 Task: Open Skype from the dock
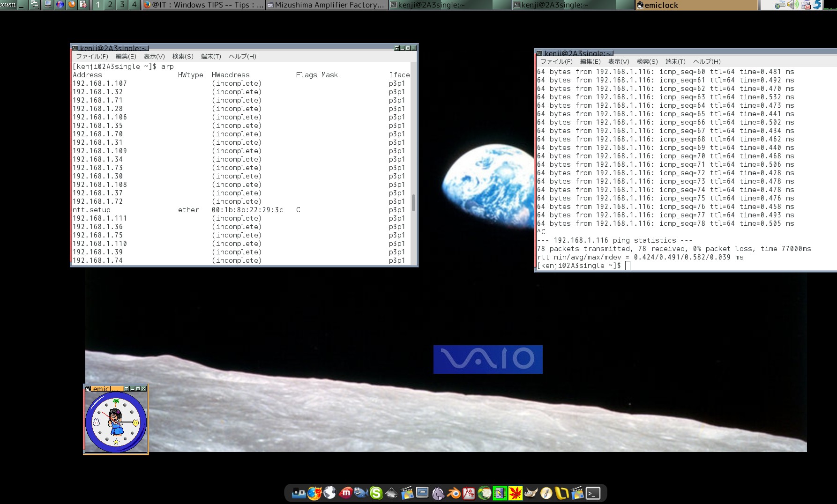[376, 493]
